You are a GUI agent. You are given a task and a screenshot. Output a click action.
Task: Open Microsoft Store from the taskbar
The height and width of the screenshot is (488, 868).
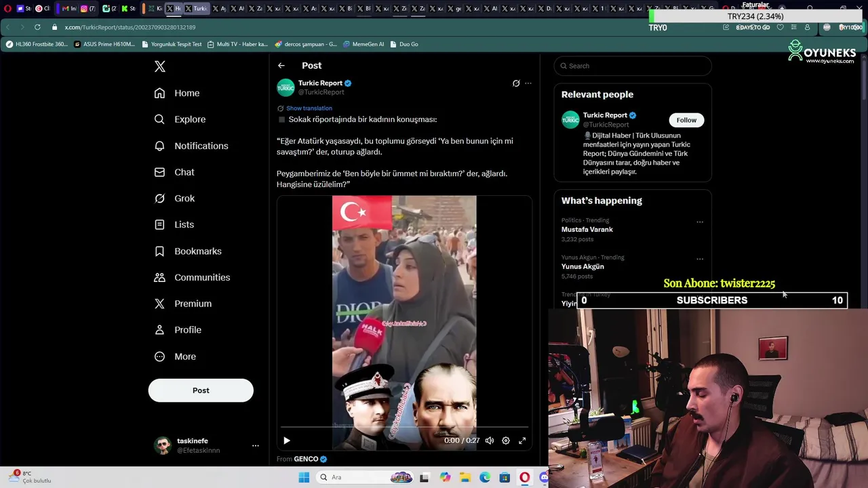click(x=505, y=477)
